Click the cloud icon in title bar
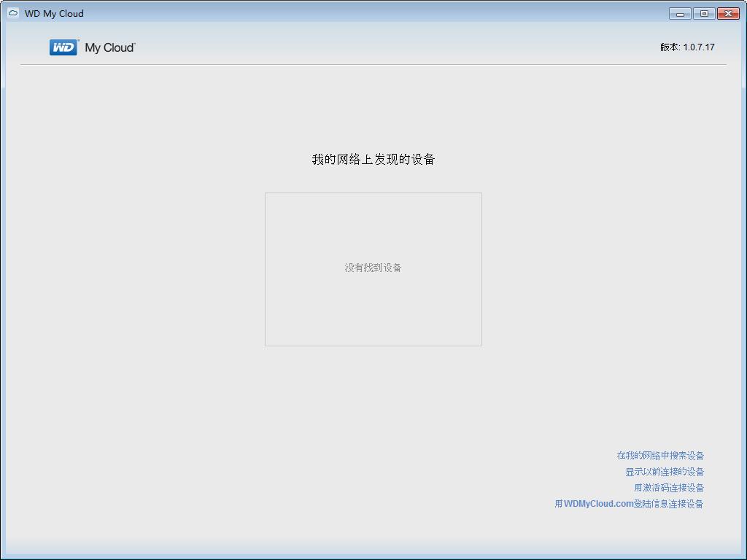This screenshot has height=560, width=747. (x=13, y=13)
